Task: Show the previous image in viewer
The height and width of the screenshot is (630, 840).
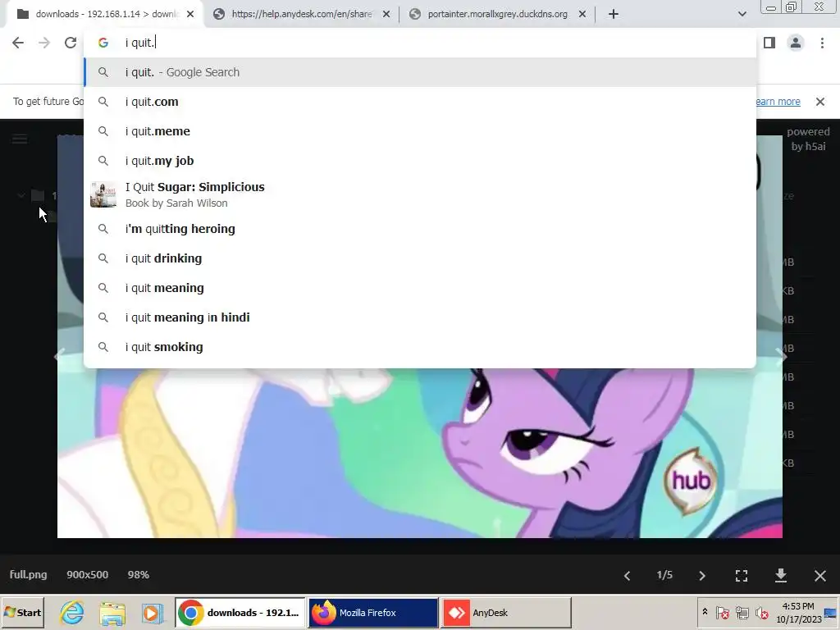Action: coord(627,575)
